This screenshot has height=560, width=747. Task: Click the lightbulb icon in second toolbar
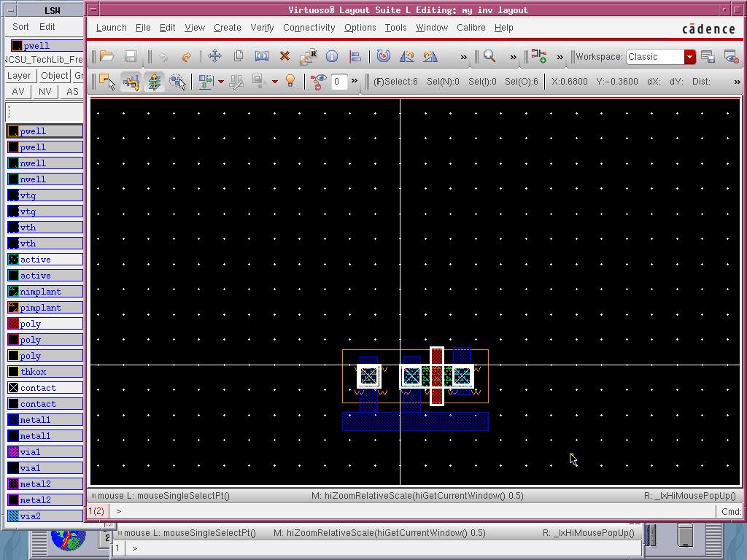pos(290,82)
